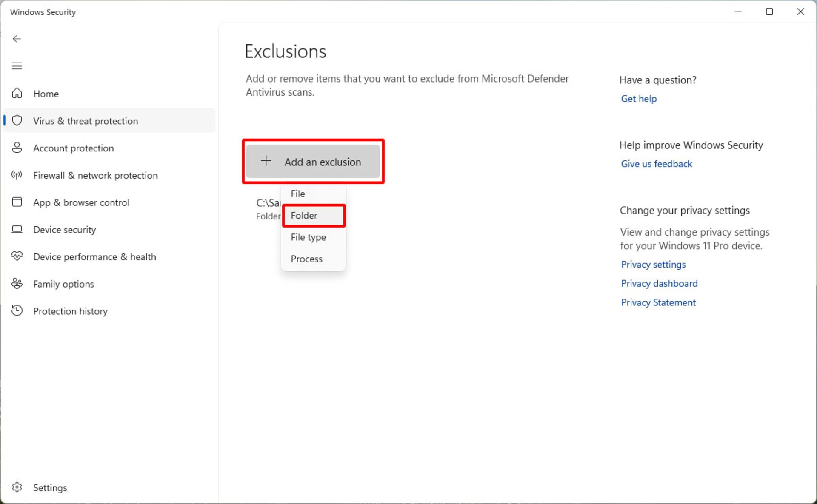Click the Settings gear icon

pos(17,487)
